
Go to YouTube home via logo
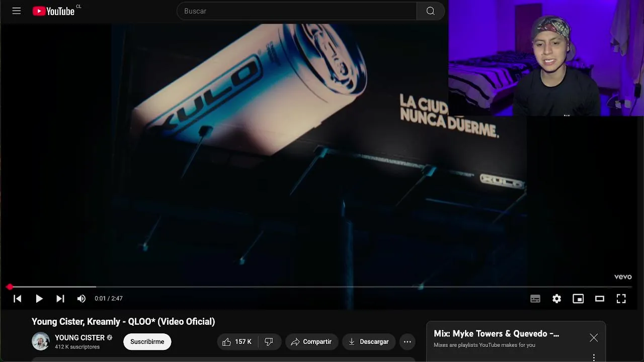[x=53, y=11]
